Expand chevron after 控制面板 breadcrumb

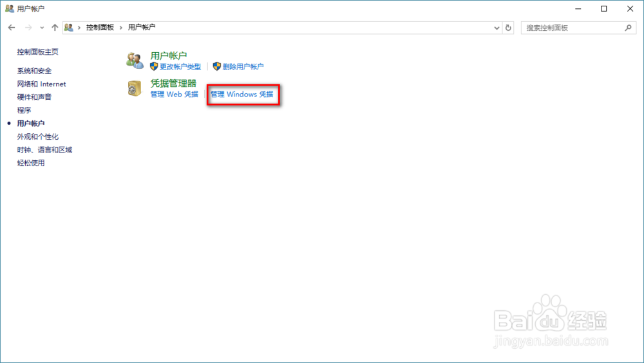click(121, 28)
